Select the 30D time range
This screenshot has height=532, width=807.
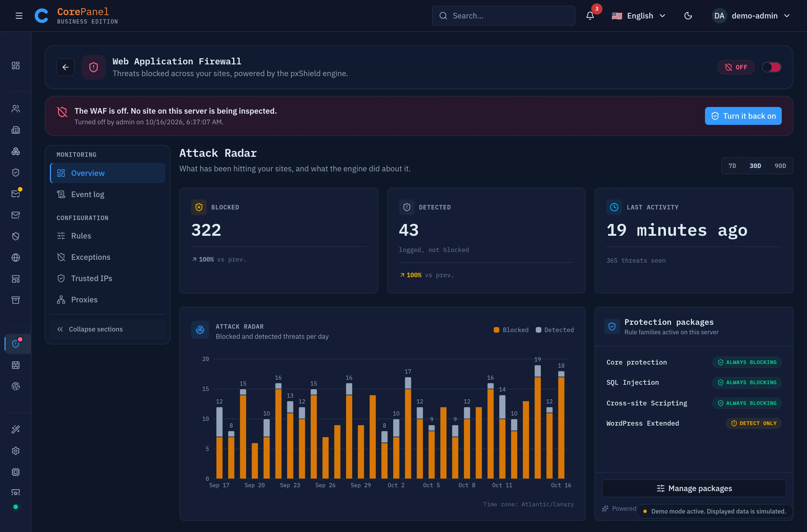pyautogui.click(x=755, y=165)
